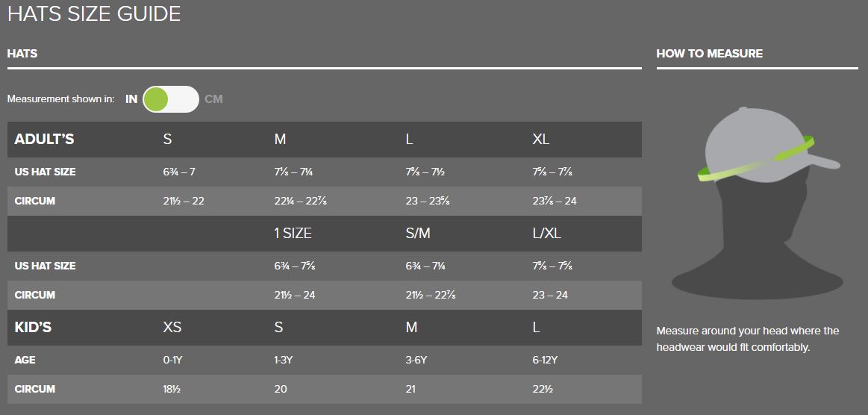Click the measuring instruction text
The image size is (868, 415).
point(747,339)
